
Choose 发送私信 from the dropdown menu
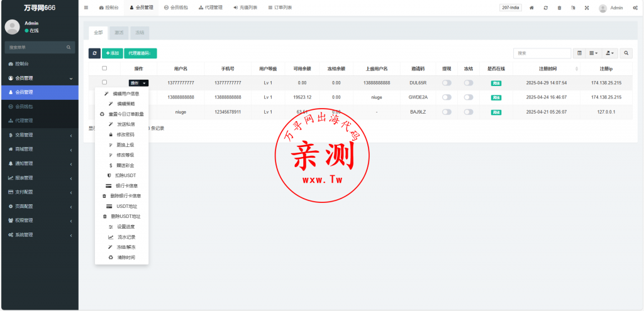121,124
